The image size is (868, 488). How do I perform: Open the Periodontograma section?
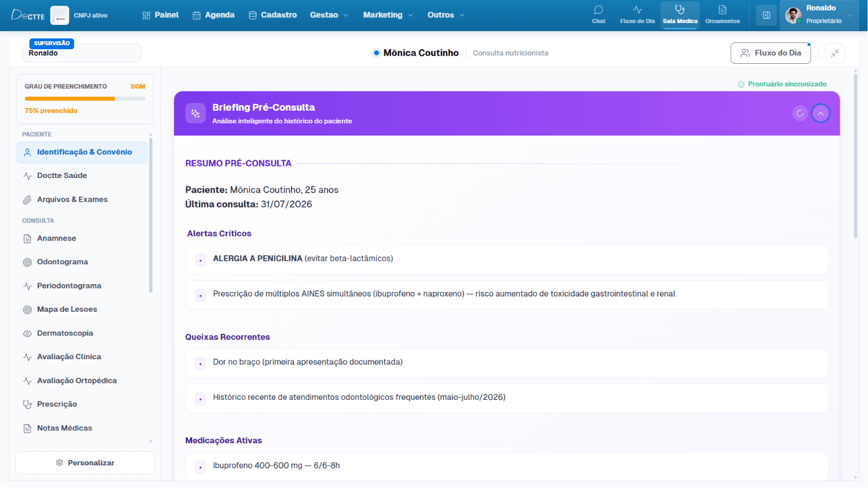83,286
